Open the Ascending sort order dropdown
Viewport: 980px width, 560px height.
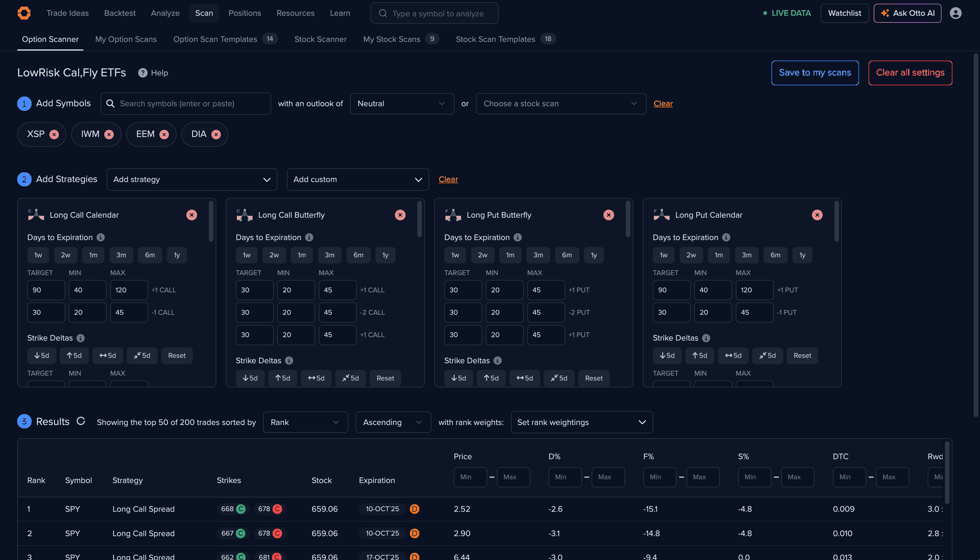(x=393, y=422)
